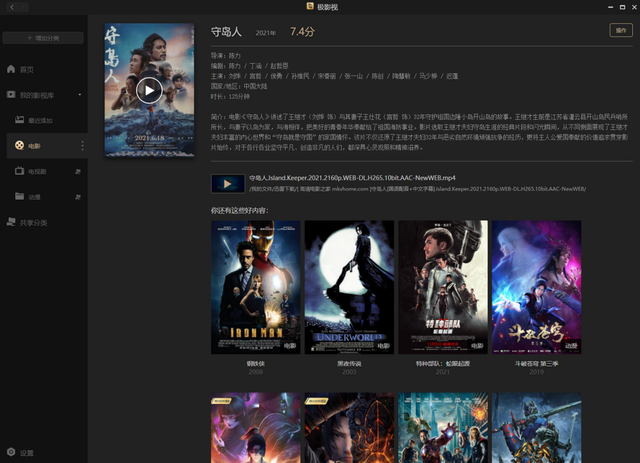Open the Avengers poster in the bottom row
Screen dimensions: 640x463
click(x=443, y=428)
